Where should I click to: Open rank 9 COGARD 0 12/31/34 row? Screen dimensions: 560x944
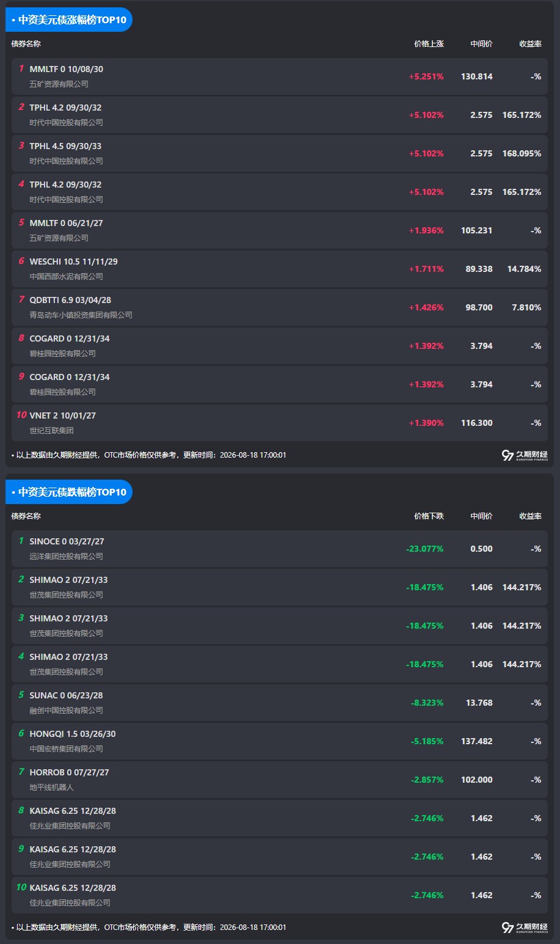[x=280, y=384]
